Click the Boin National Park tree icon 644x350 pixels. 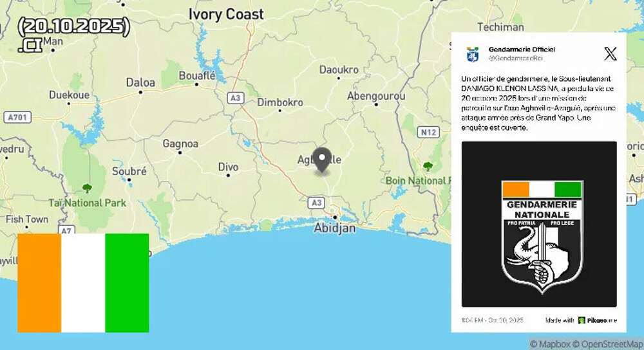click(x=428, y=166)
